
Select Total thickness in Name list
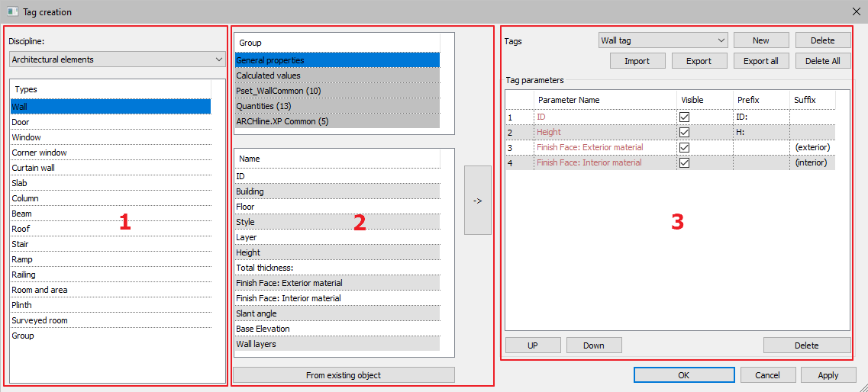click(x=336, y=268)
